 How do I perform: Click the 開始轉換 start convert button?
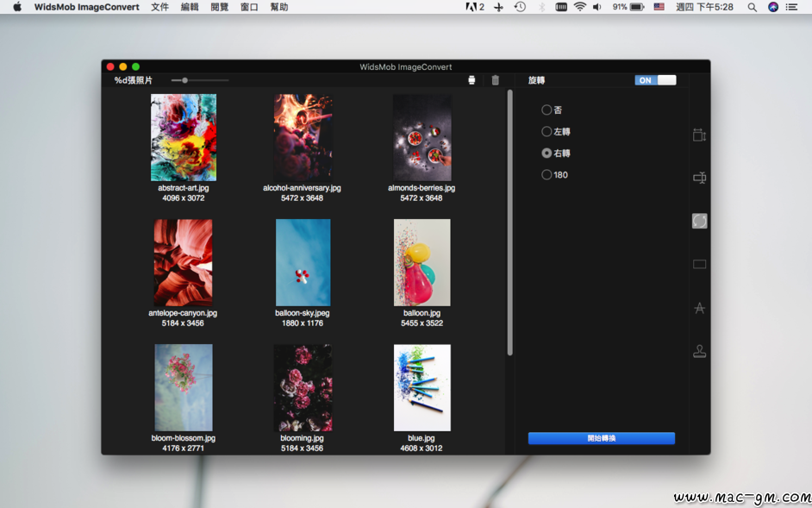point(601,438)
